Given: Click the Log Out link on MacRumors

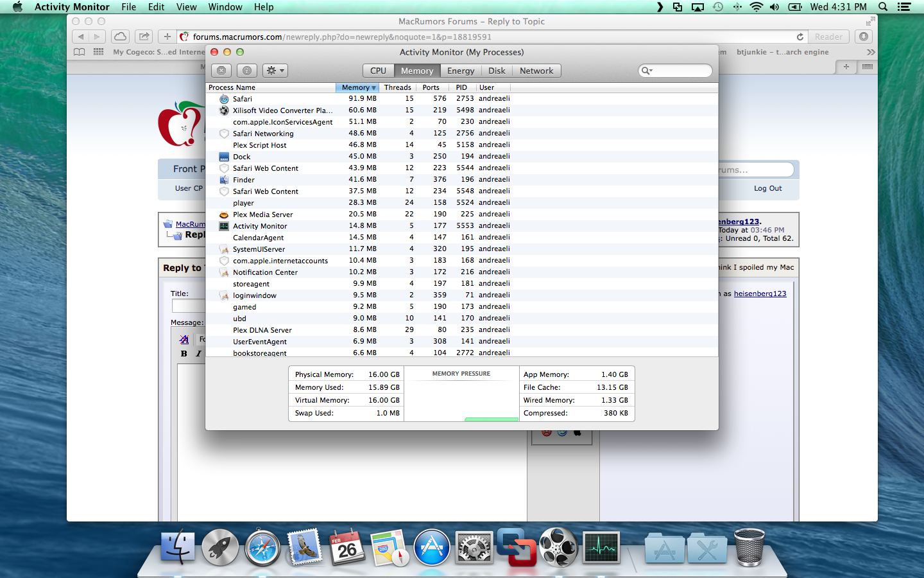Looking at the screenshot, I should [767, 188].
